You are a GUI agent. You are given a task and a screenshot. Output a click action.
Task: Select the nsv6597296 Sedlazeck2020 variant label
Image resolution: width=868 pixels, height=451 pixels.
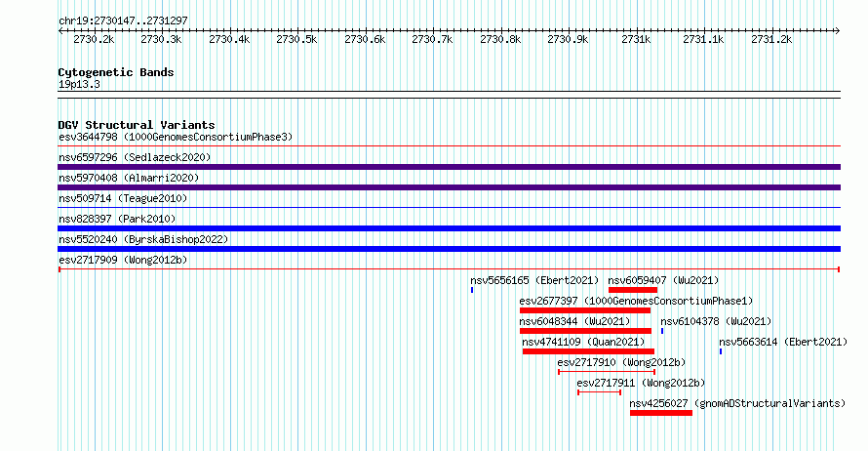(135, 157)
